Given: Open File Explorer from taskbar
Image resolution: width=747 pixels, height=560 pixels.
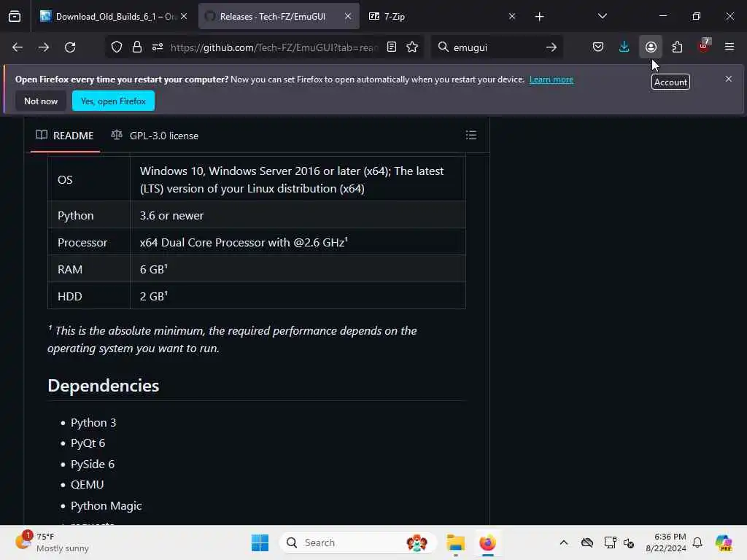Looking at the screenshot, I should click(455, 542).
